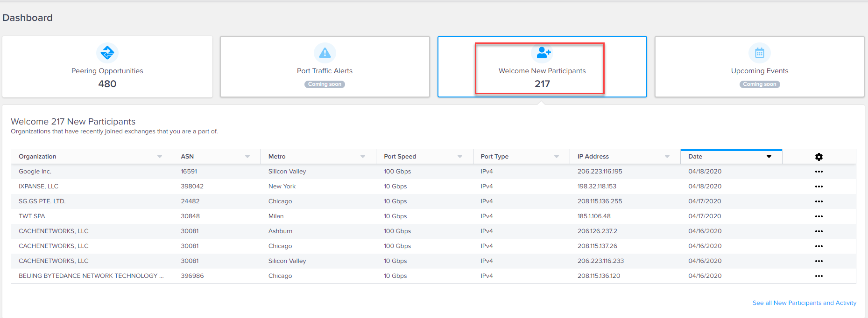Sort by the Metro column header
The width and height of the screenshot is (868, 318).
(277, 157)
